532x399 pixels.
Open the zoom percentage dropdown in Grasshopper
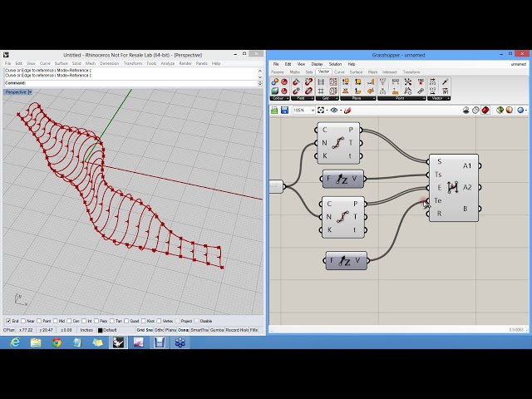(x=313, y=111)
